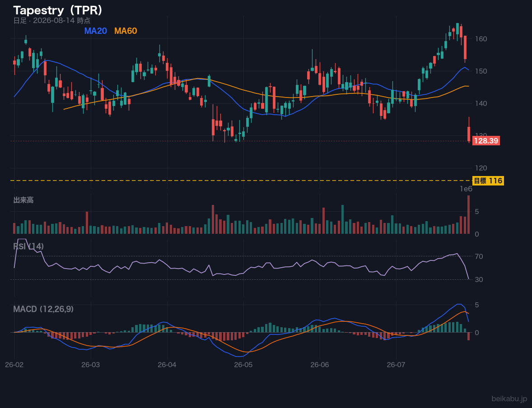Click the 160 price axis label

481,39
